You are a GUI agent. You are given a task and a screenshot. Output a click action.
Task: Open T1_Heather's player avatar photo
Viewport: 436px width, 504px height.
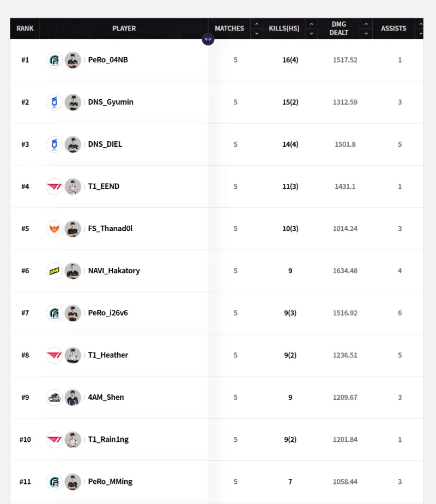pos(73,355)
